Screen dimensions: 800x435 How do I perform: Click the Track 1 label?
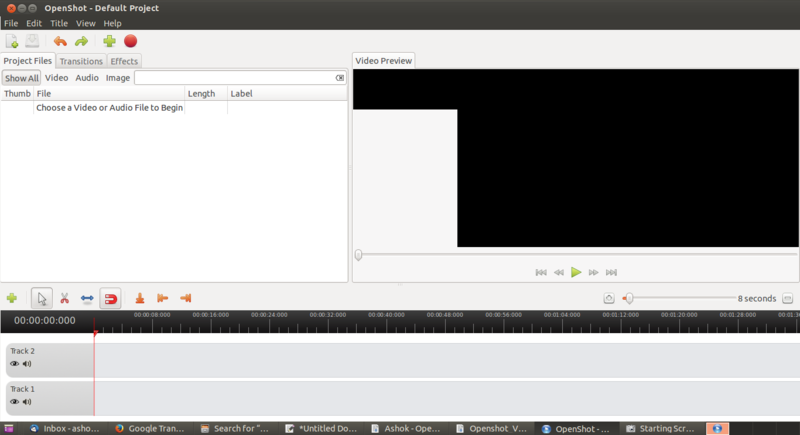click(22, 389)
